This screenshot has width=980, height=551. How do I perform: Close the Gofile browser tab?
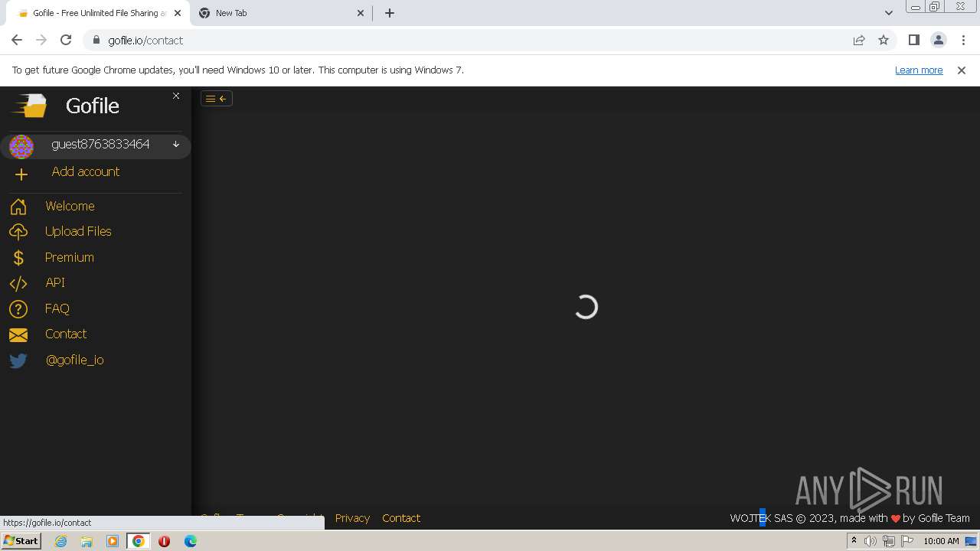pos(176,13)
